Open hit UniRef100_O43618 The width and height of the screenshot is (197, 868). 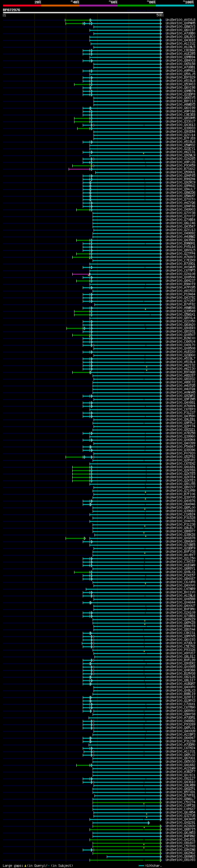pos(180,40)
